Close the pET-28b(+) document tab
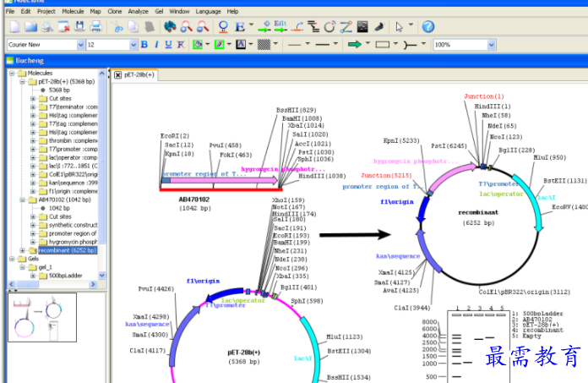Screen dimensions: 588x383 pos(118,75)
